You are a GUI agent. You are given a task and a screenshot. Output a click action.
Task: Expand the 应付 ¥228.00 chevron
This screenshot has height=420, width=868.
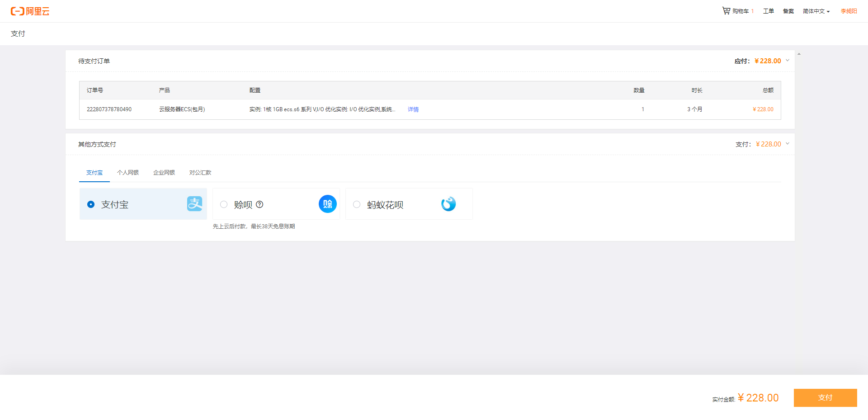788,61
